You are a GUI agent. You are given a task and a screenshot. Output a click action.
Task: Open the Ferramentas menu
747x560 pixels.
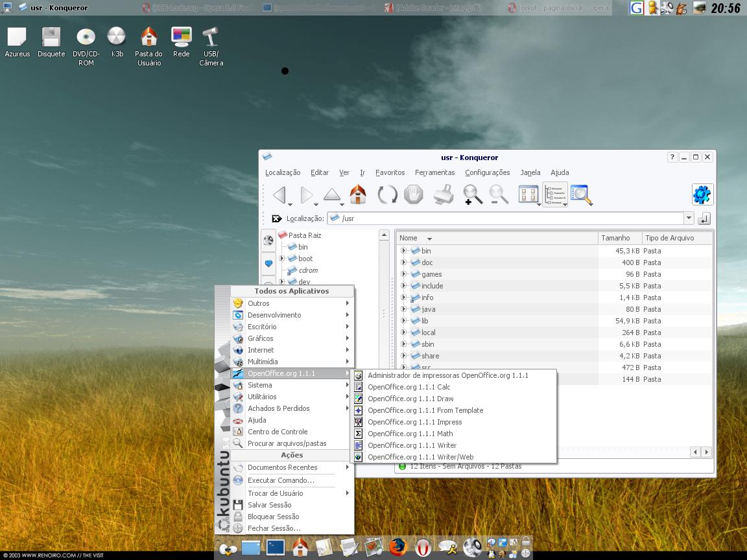coord(434,172)
